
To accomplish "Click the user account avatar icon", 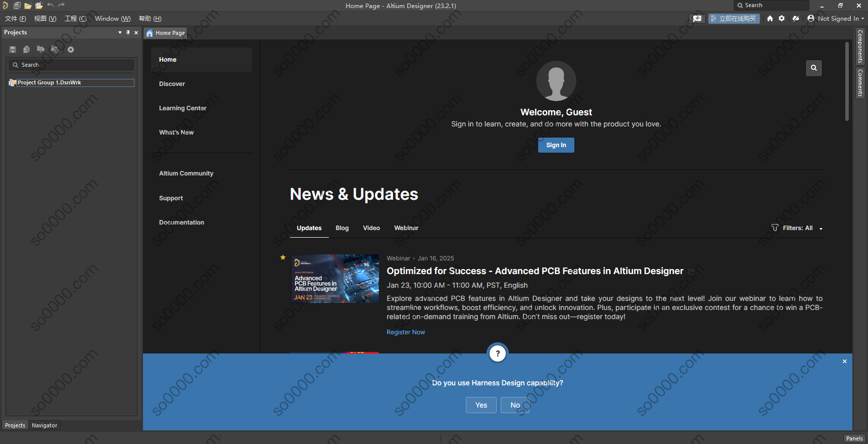I will tap(811, 18).
